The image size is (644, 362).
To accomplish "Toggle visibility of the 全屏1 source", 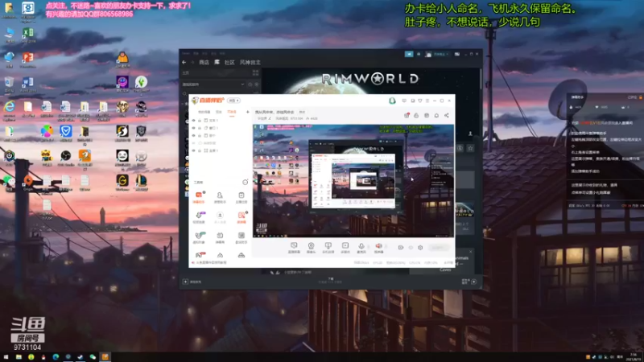I will coord(194,150).
